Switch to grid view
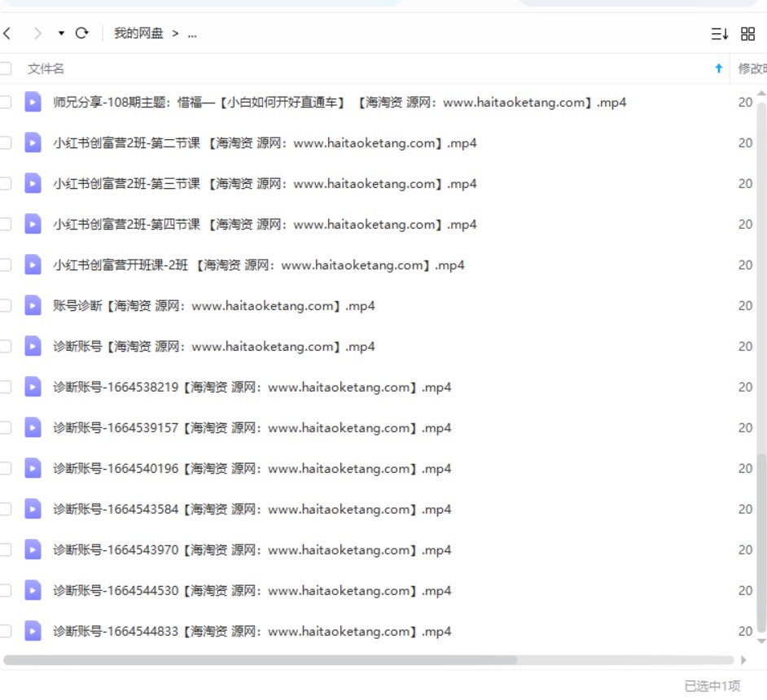Screen dimensions: 767x700 tap(747, 33)
